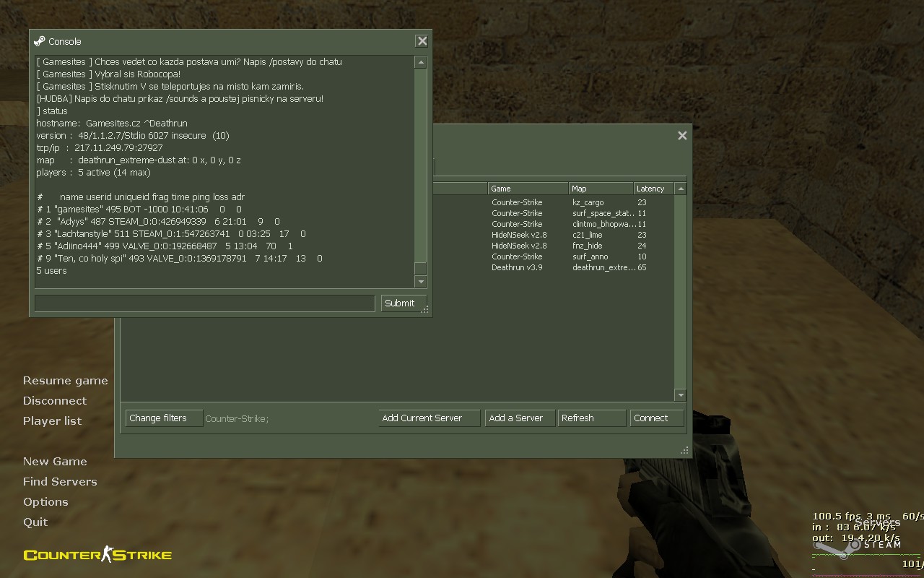Select the fnz_hide HideNSeek server
Viewport: 924px width, 578px height.
click(553, 246)
